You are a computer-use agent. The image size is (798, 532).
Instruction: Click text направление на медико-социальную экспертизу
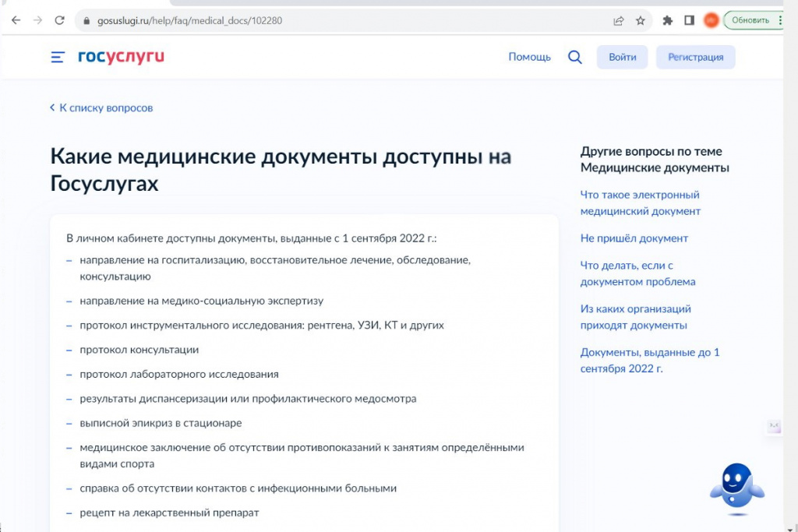[202, 301]
